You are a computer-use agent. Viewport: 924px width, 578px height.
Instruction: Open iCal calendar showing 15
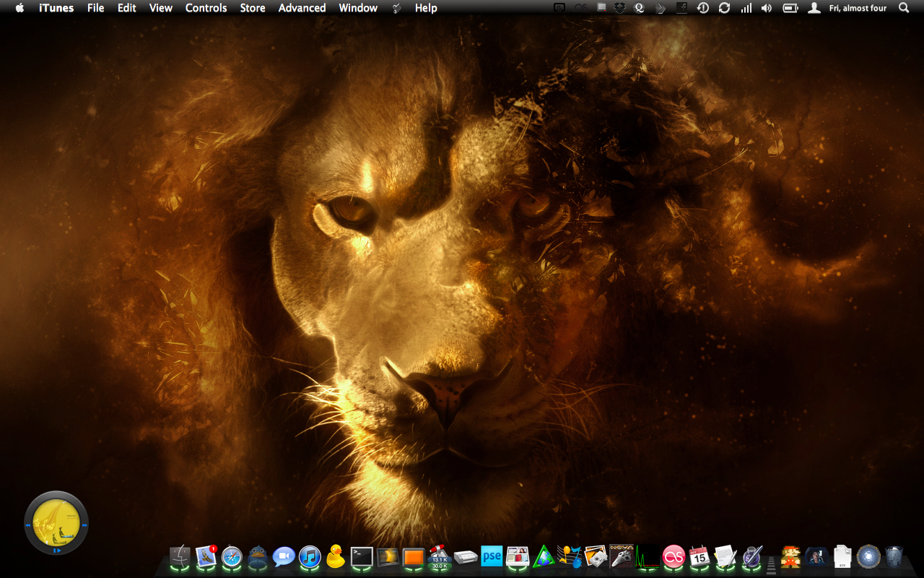[x=699, y=556]
